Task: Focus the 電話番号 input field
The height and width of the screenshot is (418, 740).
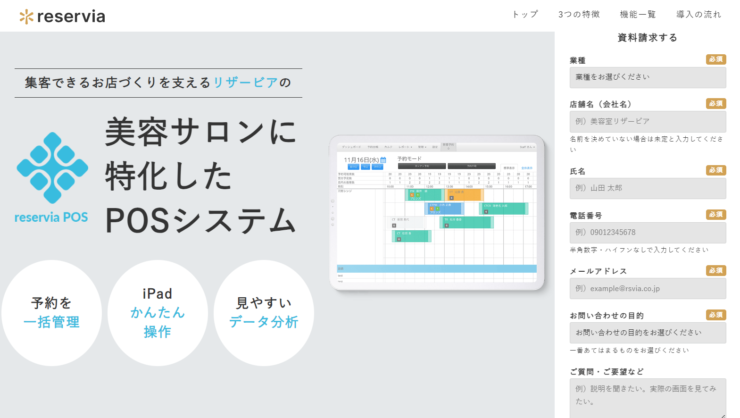Action: click(x=648, y=233)
